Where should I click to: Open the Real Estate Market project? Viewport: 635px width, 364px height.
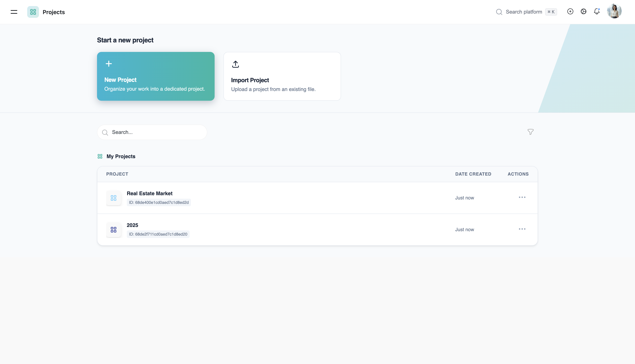click(x=149, y=194)
